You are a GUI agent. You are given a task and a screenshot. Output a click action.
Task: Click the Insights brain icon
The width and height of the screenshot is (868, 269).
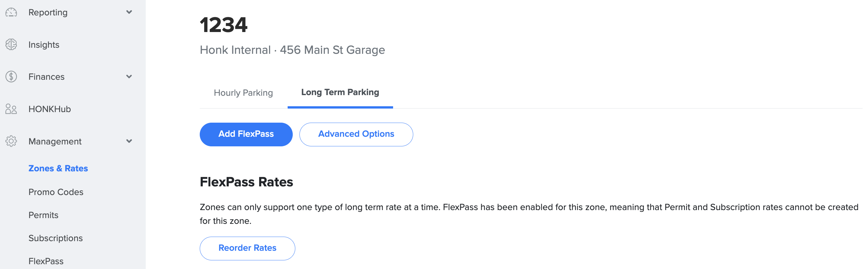(11, 45)
